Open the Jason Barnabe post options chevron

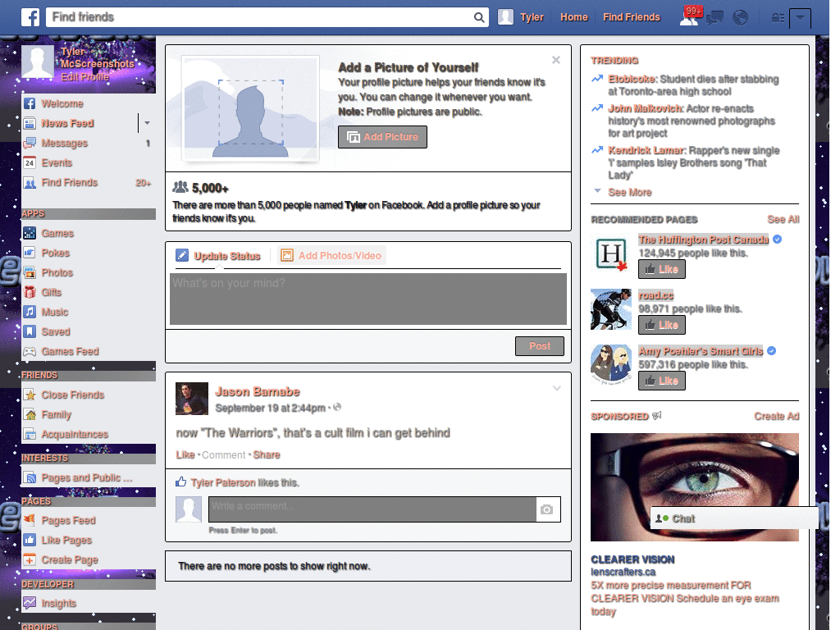557,388
